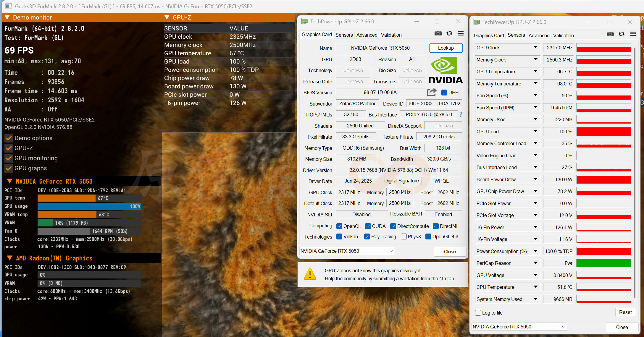
Task: Click Close button in Graphics Card window
Action: pyautogui.click(x=450, y=252)
